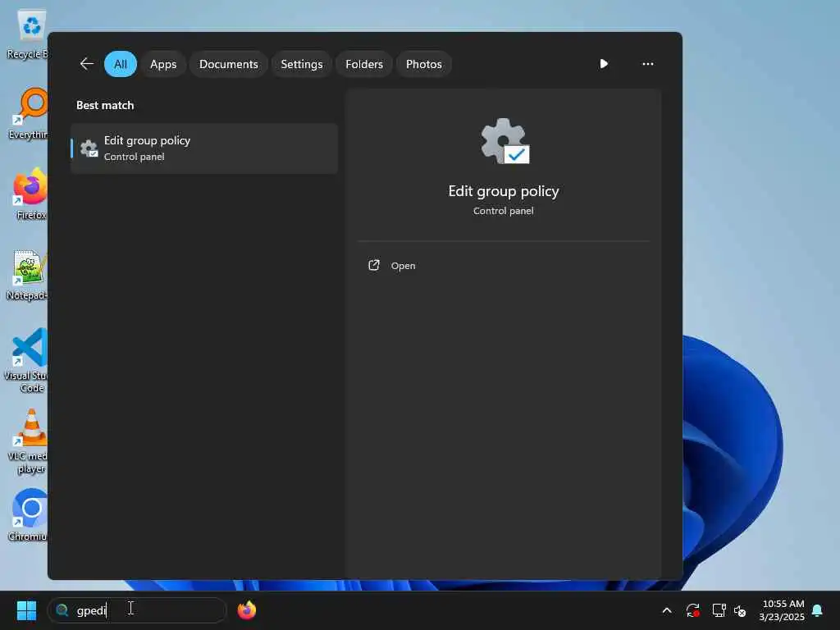Switch to the Folders filter
The image size is (840, 630).
pos(364,64)
